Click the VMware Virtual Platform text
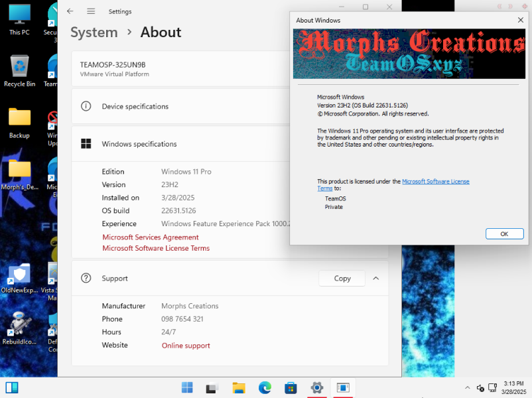Screen dimensions: 532x398 [115, 74]
